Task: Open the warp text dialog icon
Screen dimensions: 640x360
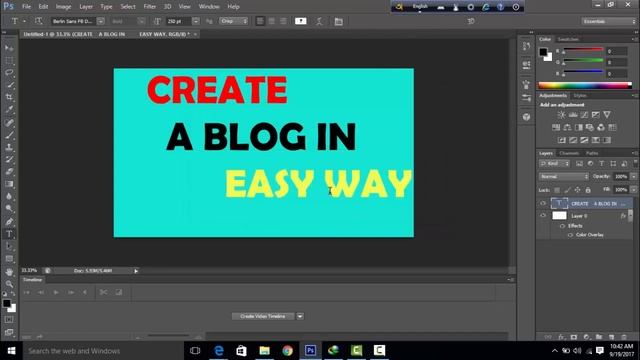Action: (x=319, y=21)
